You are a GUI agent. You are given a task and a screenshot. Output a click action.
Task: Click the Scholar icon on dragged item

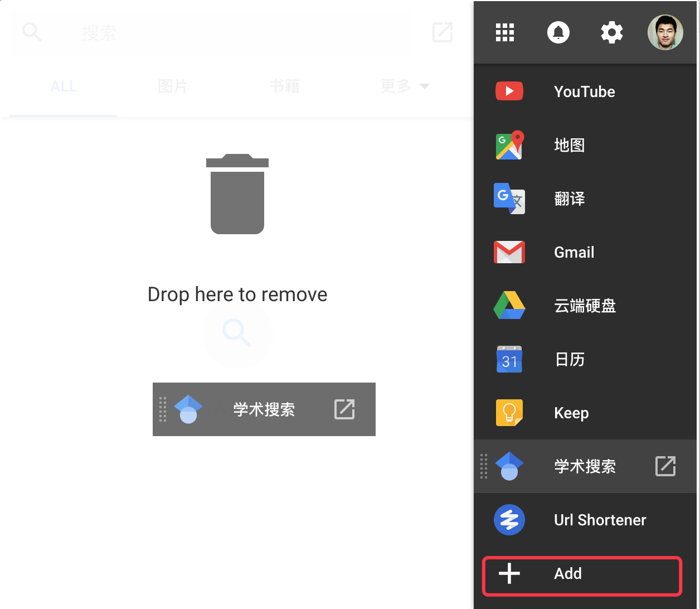click(188, 409)
